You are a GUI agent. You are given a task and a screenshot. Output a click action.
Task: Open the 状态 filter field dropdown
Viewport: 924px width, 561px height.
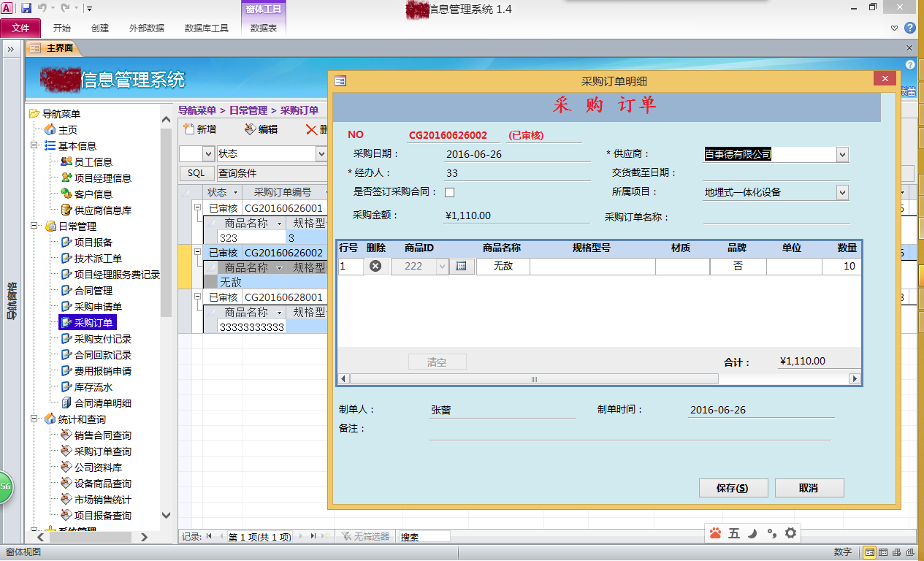pos(321,154)
